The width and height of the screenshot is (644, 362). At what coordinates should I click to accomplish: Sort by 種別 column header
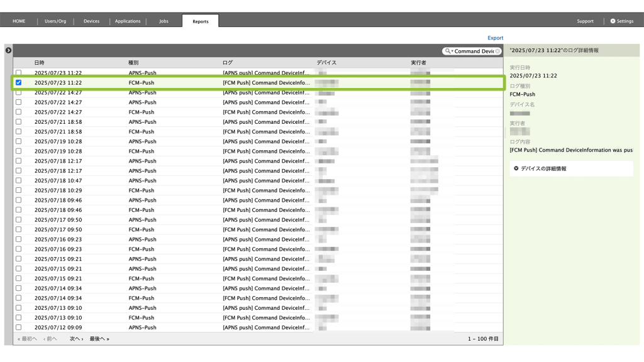(133, 63)
